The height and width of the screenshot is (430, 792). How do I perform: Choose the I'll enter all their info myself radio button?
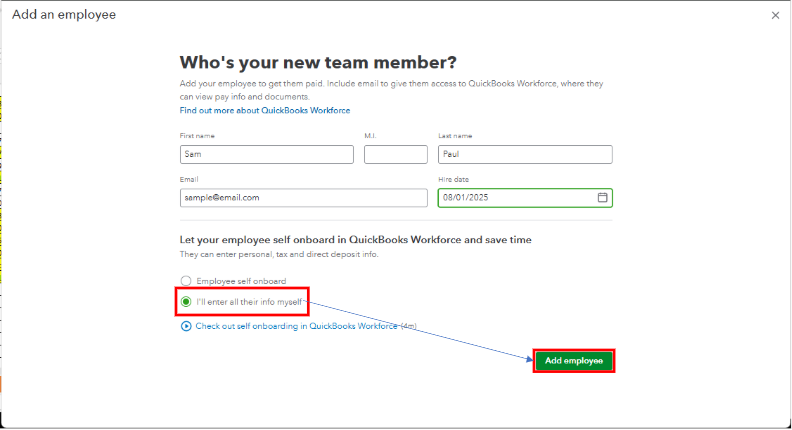click(186, 301)
